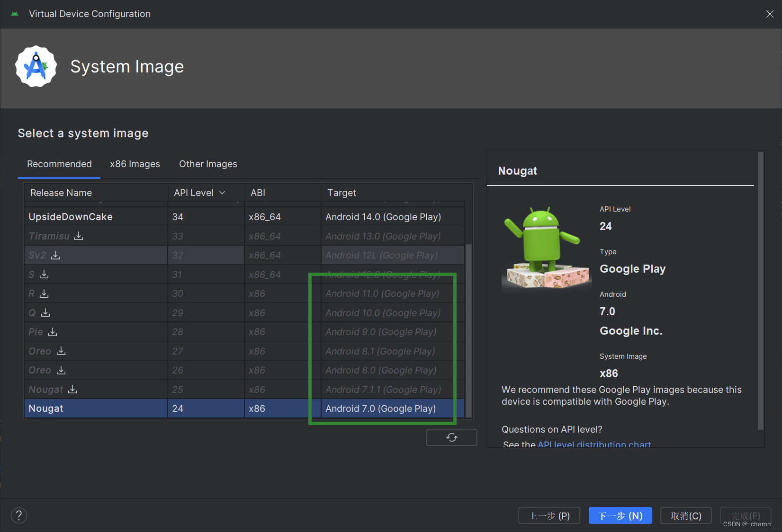Switch to the Other Images tab
The height and width of the screenshot is (532, 782).
[208, 164]
